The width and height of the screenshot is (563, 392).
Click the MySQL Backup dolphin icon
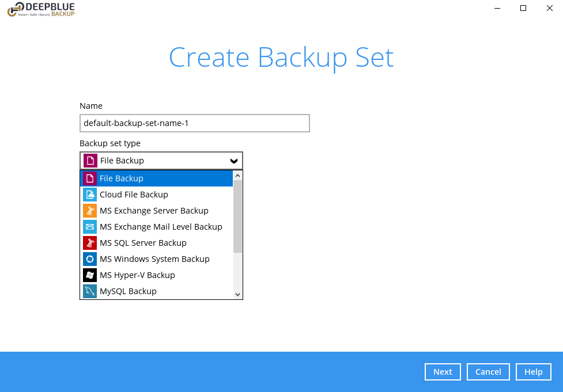coord(89,291)
